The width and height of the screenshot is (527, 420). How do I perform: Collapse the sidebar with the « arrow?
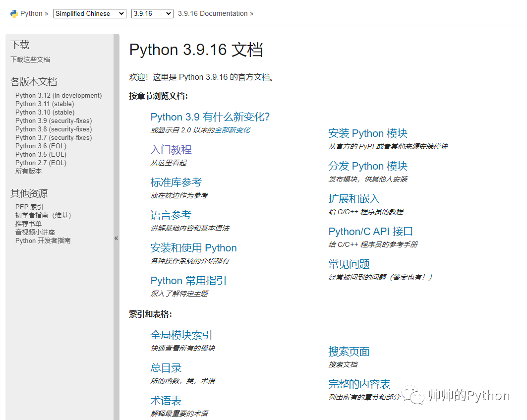tap(117, 238)
